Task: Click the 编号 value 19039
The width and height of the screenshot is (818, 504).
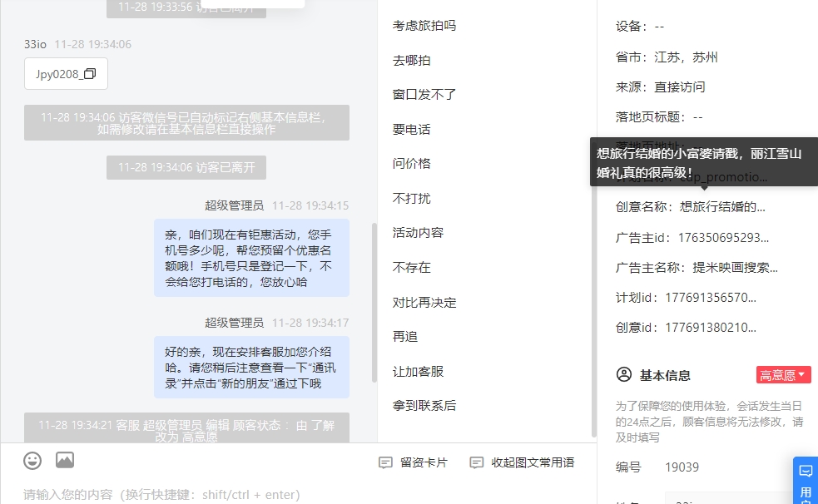Action: (x=682, y=467)
